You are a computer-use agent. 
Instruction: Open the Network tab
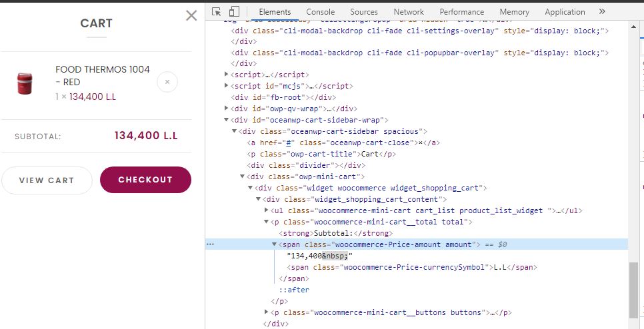pyautogui.click(x=409, y=12)
